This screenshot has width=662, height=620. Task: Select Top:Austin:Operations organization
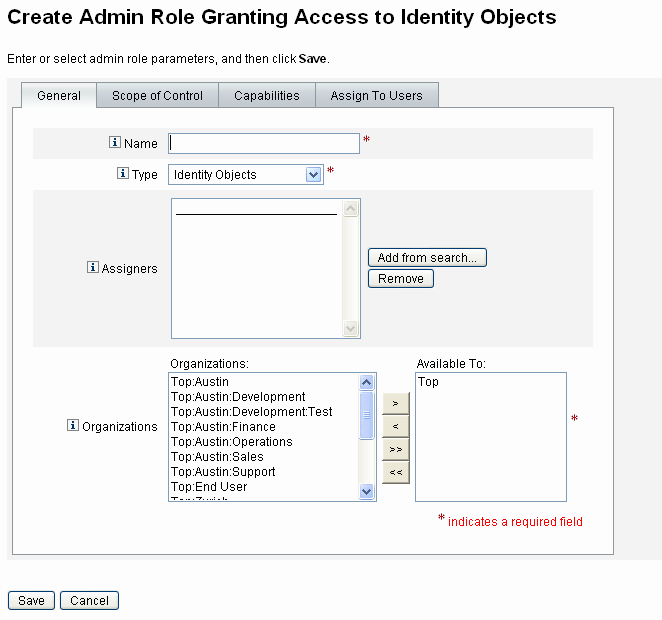[x=231, y=441]
